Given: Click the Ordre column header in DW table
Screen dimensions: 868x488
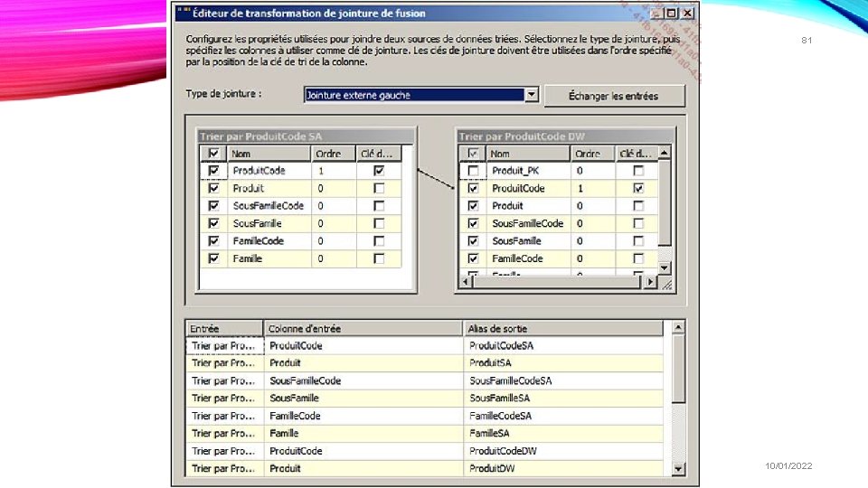Looking at the screenshot, I should 592,154.
